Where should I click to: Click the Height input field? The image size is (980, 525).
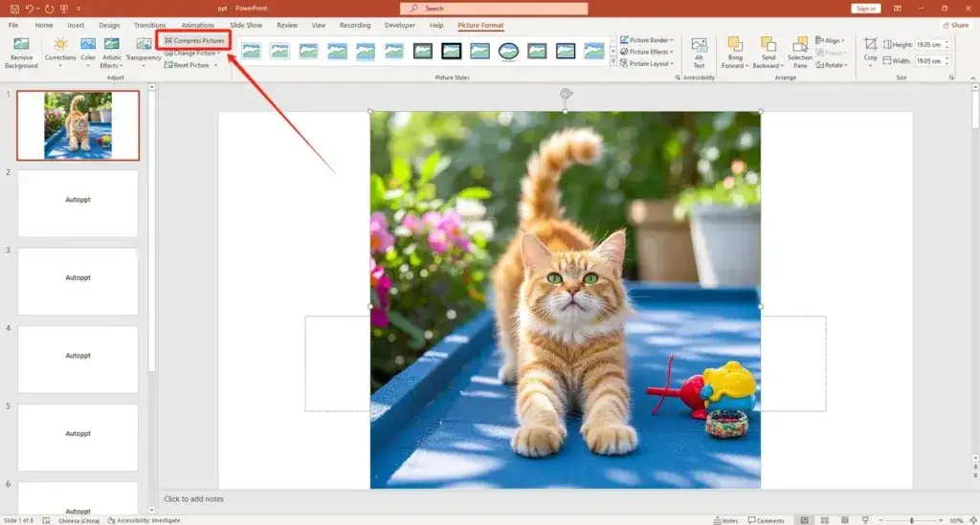pyautogui.click(x=929, y=45)
